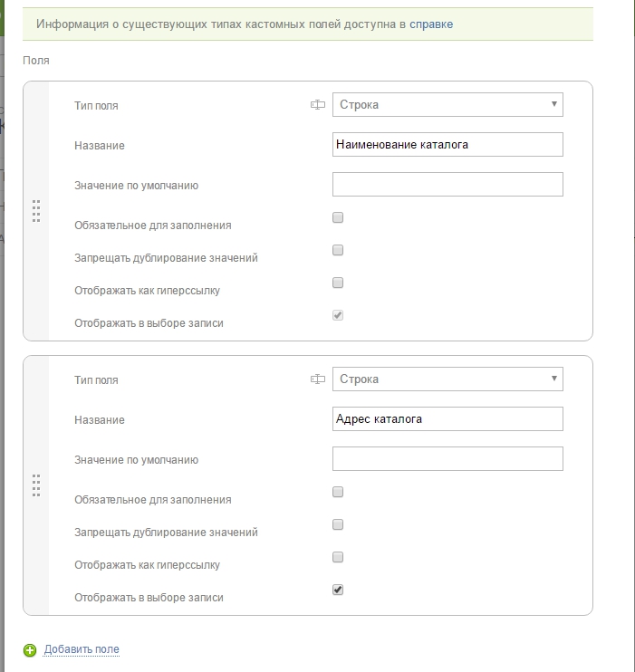Expand the Тип поля dropdown for Адрес каталога

click(x=447, y=379)
